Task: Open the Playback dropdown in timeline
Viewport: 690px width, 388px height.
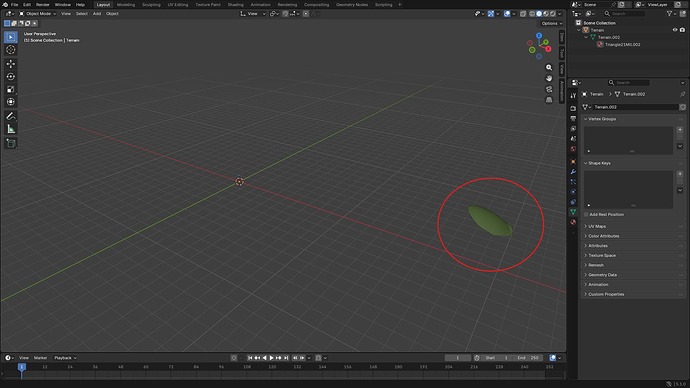Action: 65,358
